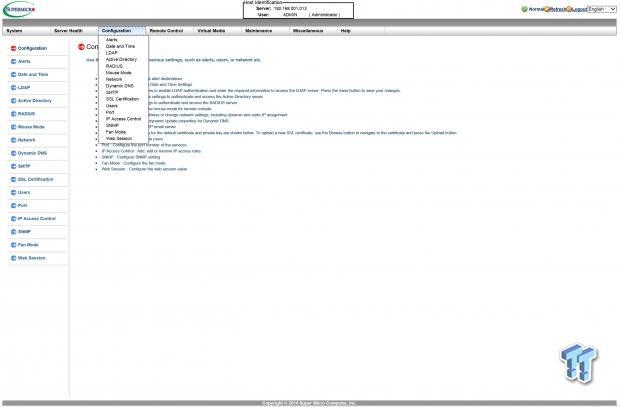Image resolution: width=620 pixels, height=407 pixels.
Task: Open the Configuration menu tab
Action: pos(122,30)
